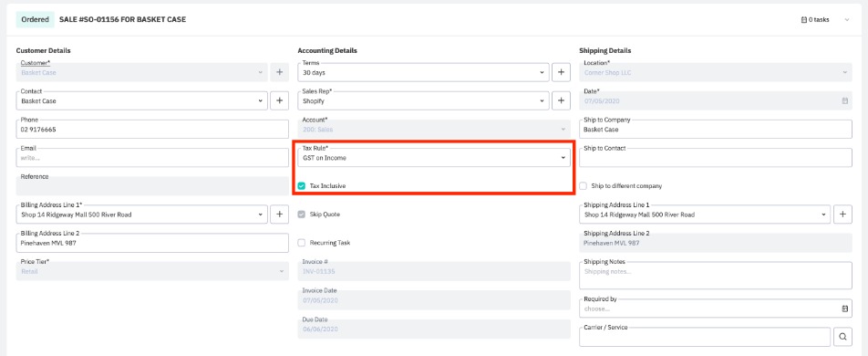Open the Required by calendar picker
This screenshot has height=356, width=868.
pos(844,309)
